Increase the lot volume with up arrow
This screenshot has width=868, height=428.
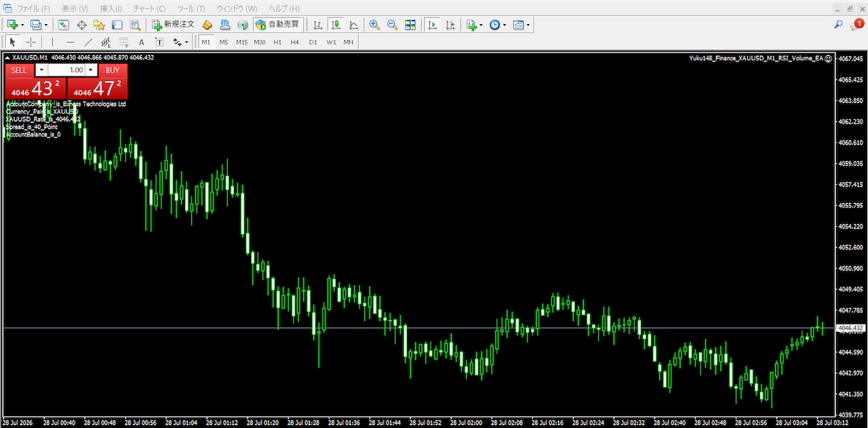tap(91, 70)
